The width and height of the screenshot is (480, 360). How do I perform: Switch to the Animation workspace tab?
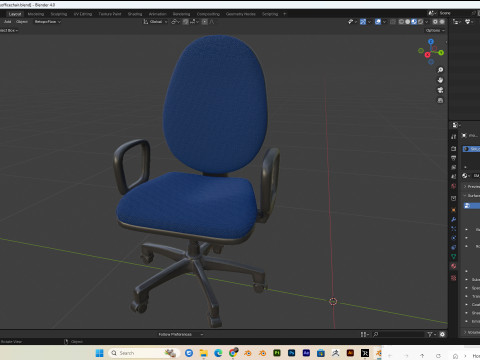(157, 14)
